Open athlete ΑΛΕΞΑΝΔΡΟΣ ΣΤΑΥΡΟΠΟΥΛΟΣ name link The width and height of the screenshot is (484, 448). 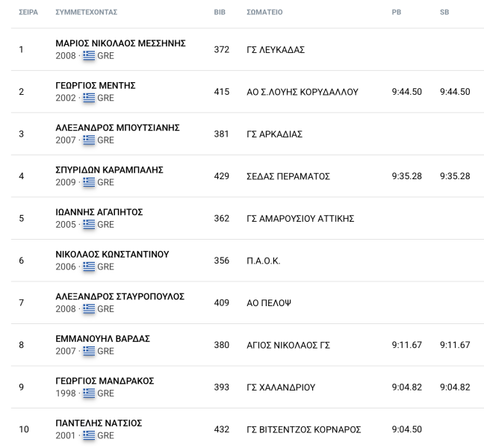click(120, 296)
